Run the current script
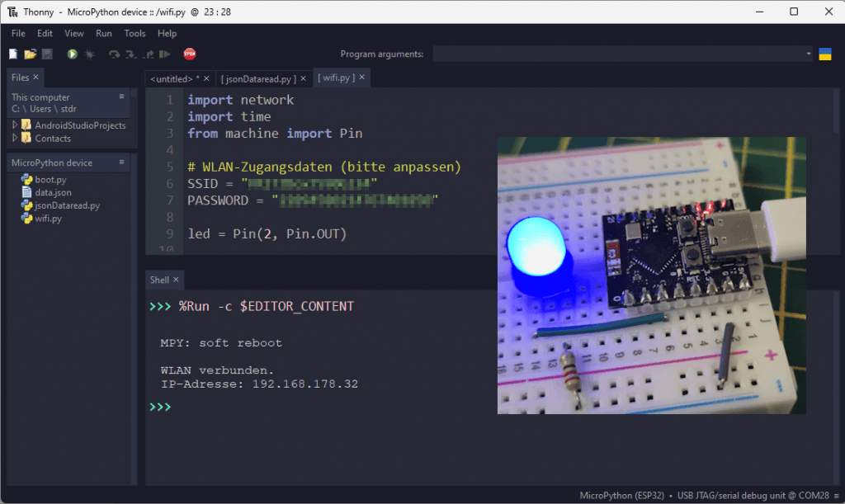The image size is (845, 504). pyautogui.click(x=71, y=54)
